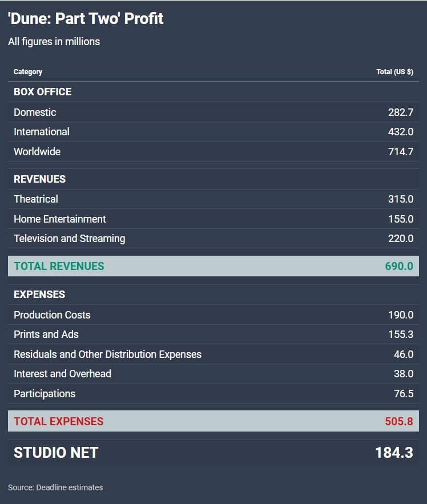Click the 315.0 Theatrical value

point(401,199)
